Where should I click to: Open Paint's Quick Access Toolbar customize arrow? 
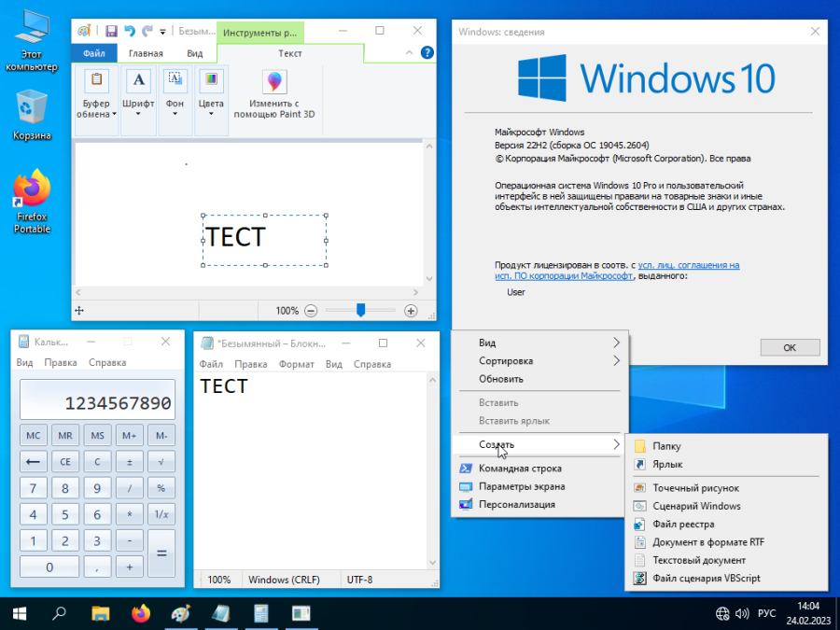click(162, 32)
